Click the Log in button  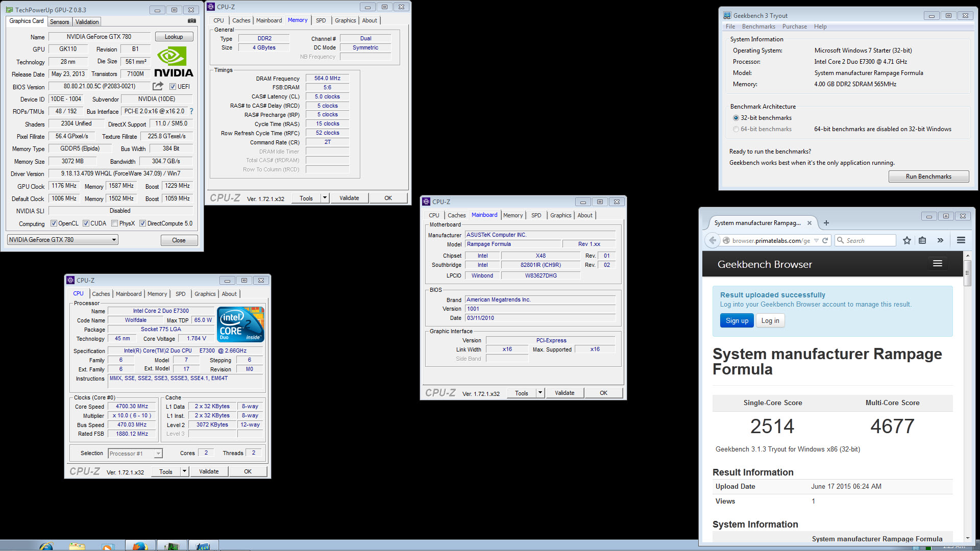[770, 320]
